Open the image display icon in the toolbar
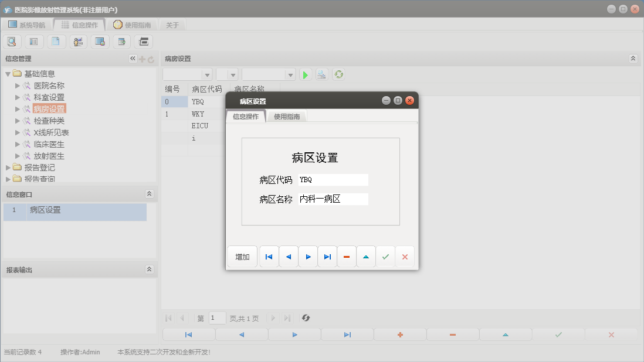Viewport: 644px width, 362px height. click(x=99, y=41)
